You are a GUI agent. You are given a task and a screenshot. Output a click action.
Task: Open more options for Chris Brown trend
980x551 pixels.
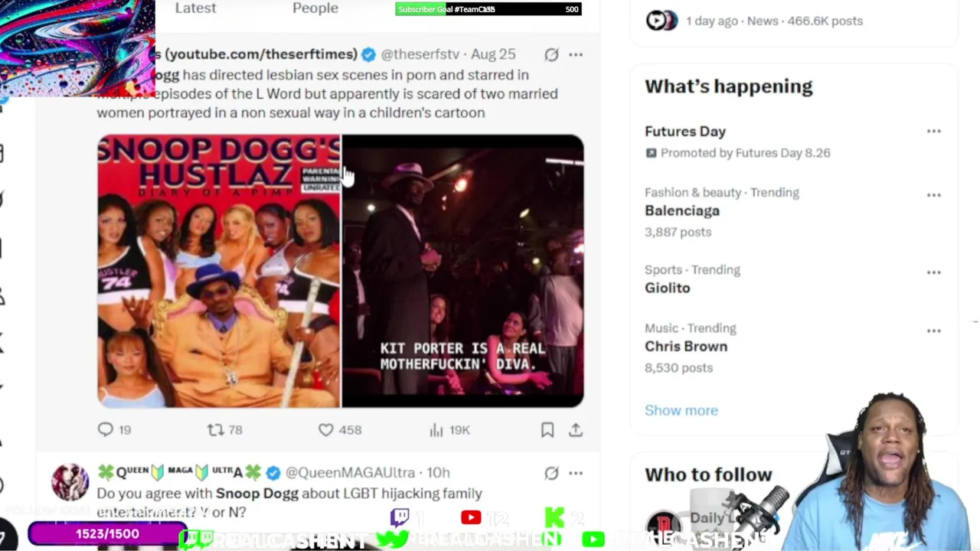click(933, 331)
